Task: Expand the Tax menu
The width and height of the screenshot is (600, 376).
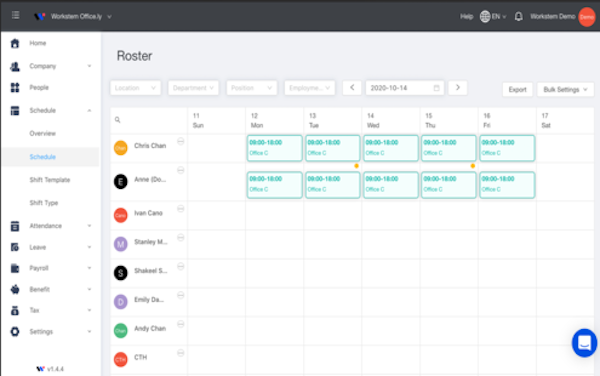Action: (51, 310)
